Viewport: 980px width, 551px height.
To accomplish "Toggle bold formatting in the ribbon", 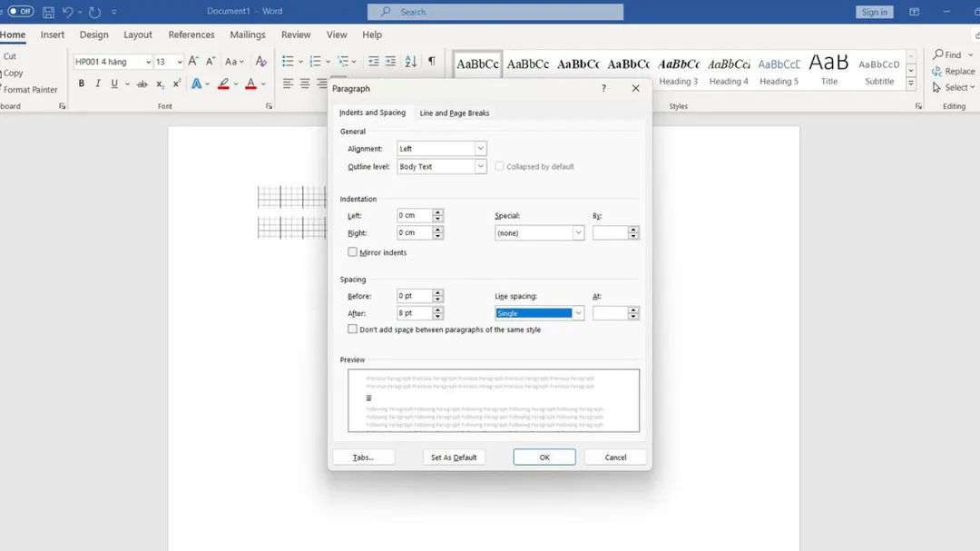I will [82, 84].
